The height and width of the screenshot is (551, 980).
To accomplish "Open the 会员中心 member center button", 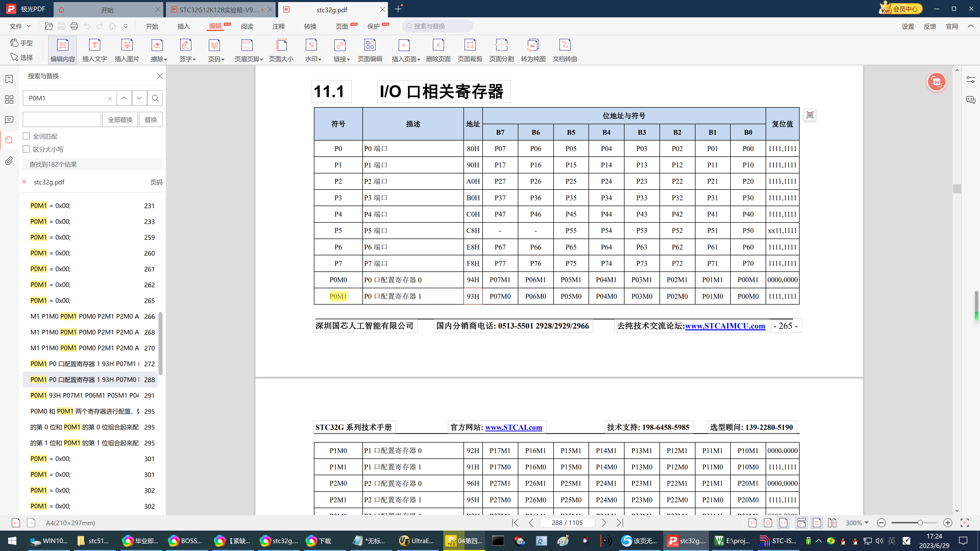I will tap(900, 8).
